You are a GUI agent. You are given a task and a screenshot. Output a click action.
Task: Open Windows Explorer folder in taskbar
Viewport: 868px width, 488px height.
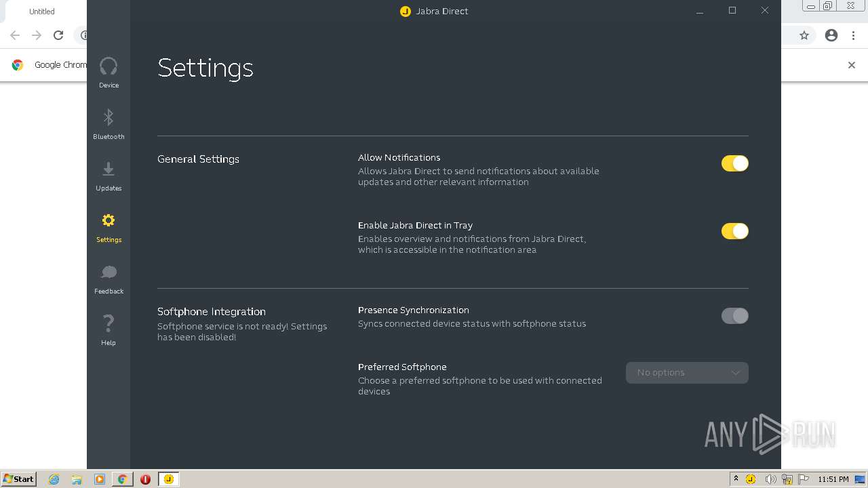(77, 479)
